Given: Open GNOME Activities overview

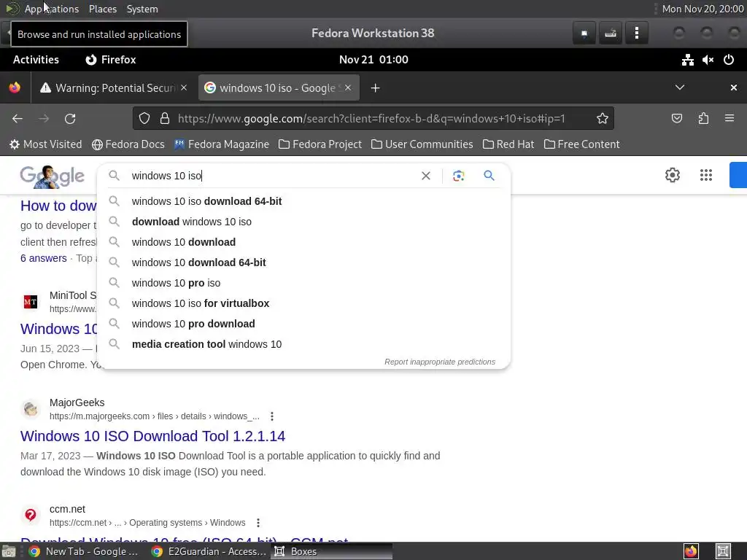Looking at the screenshot, I should [x=36, y=60].
